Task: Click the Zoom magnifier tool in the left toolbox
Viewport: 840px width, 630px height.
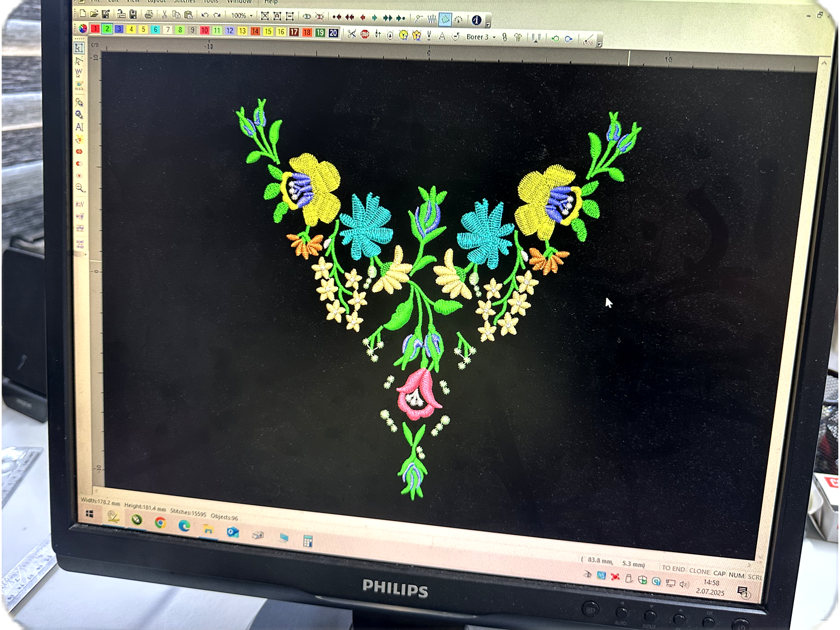Action: click(80, 188)
